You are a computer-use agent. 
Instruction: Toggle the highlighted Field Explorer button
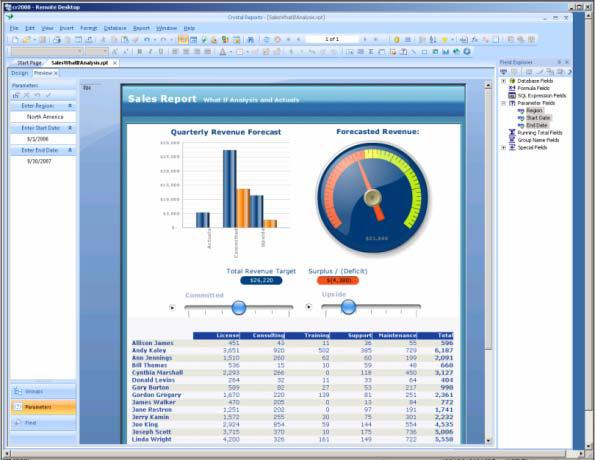click(183, 39)
